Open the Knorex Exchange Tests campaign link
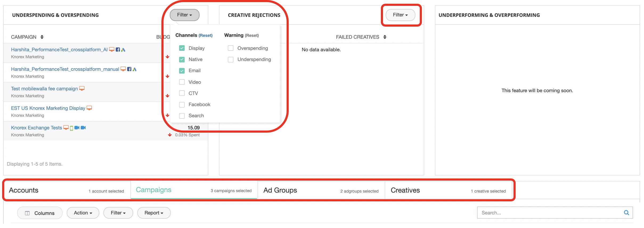Image resolution: width=644 pixels, height=228 pixels. tap(36, 128)
